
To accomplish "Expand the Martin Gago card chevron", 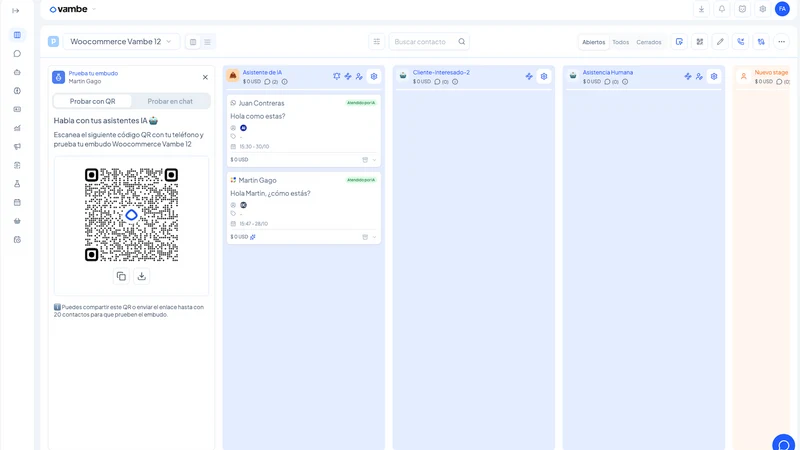I will pos(374,237).
